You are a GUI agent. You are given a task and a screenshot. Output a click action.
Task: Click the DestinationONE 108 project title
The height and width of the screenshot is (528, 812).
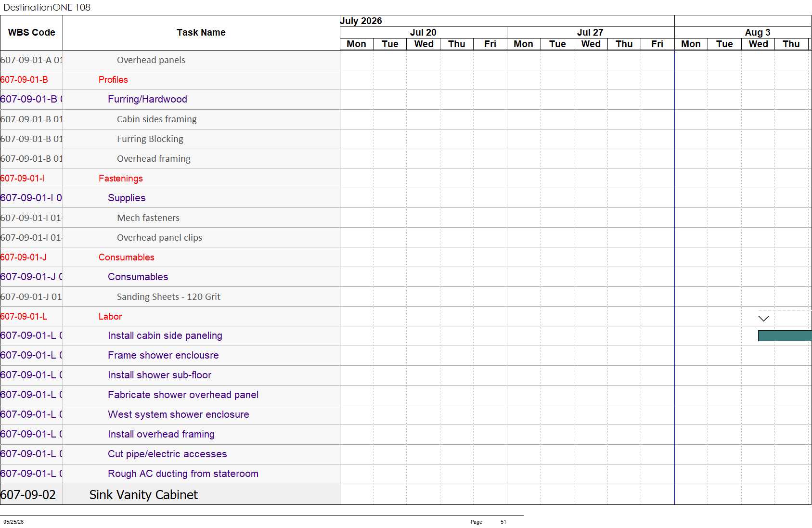click(x=47, y=7)
